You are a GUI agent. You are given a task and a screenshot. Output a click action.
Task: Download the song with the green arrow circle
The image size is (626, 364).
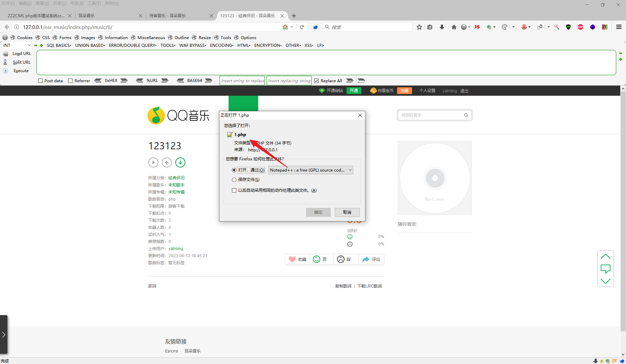(x=180, y=162)
